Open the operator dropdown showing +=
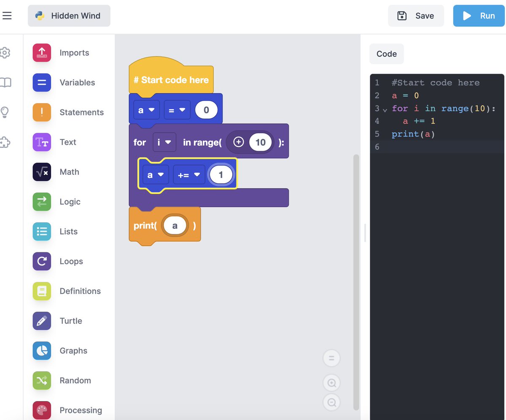This screenshot has height=420, width=506. click(x=189, y=174)
